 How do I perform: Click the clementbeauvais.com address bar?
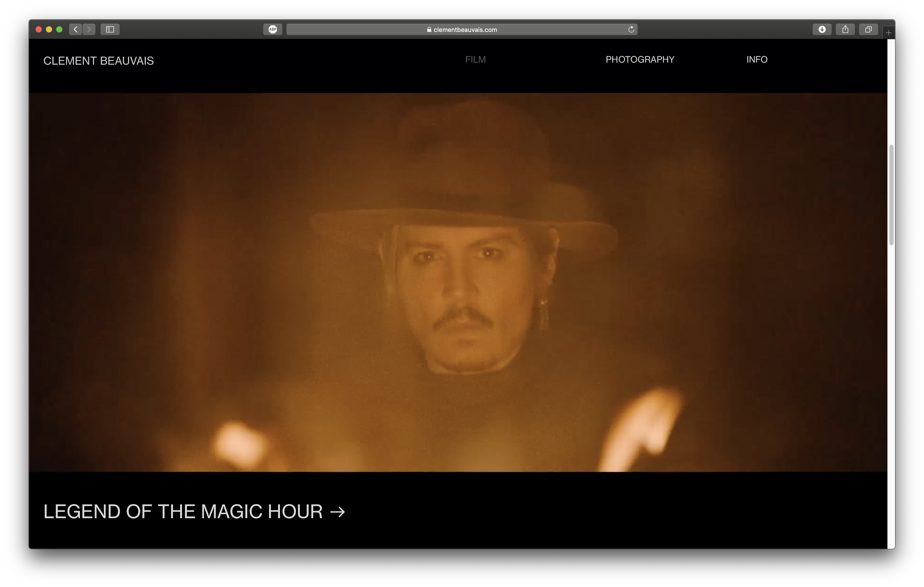[x=462, y=30]
